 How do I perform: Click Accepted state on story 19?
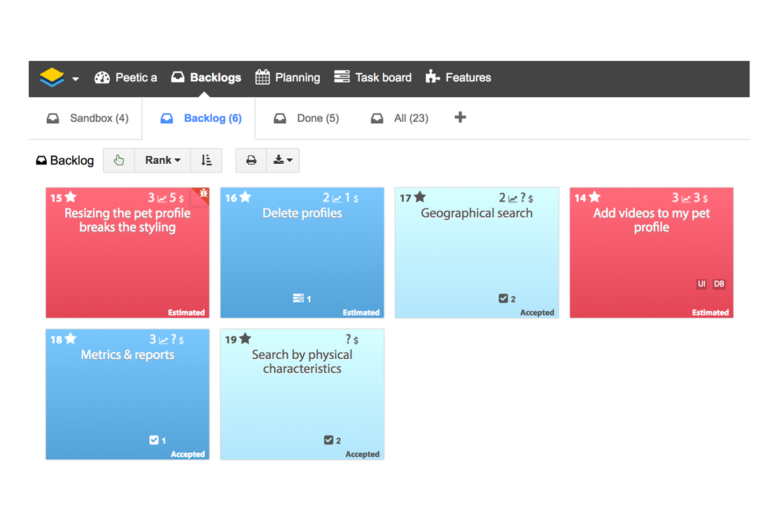click(363, 454)
